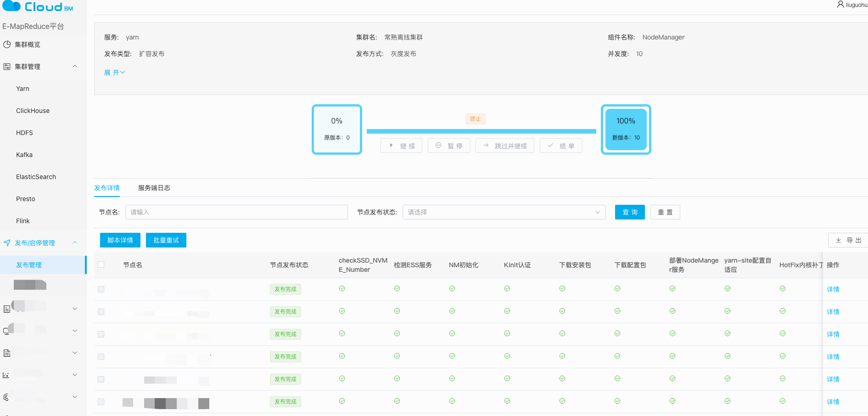Click first row 下载安装包 success icon
The image size is (868, 416).
point(562,289)
